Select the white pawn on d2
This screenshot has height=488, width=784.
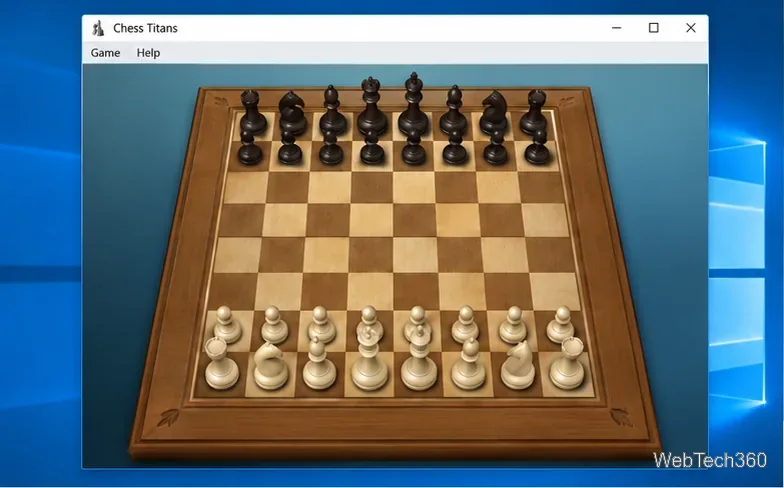click(x=369, y=320)
